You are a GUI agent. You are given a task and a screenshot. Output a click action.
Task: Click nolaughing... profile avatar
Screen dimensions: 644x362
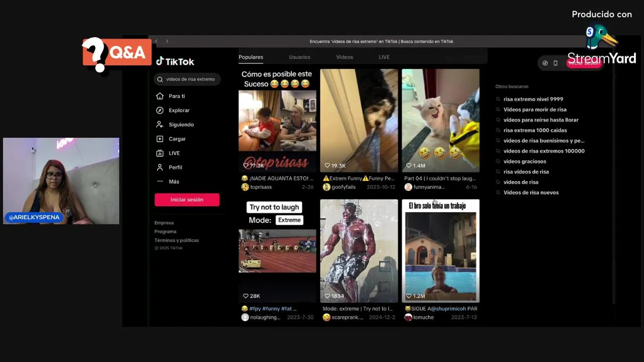pyautogui.click(x=245, y=317)
